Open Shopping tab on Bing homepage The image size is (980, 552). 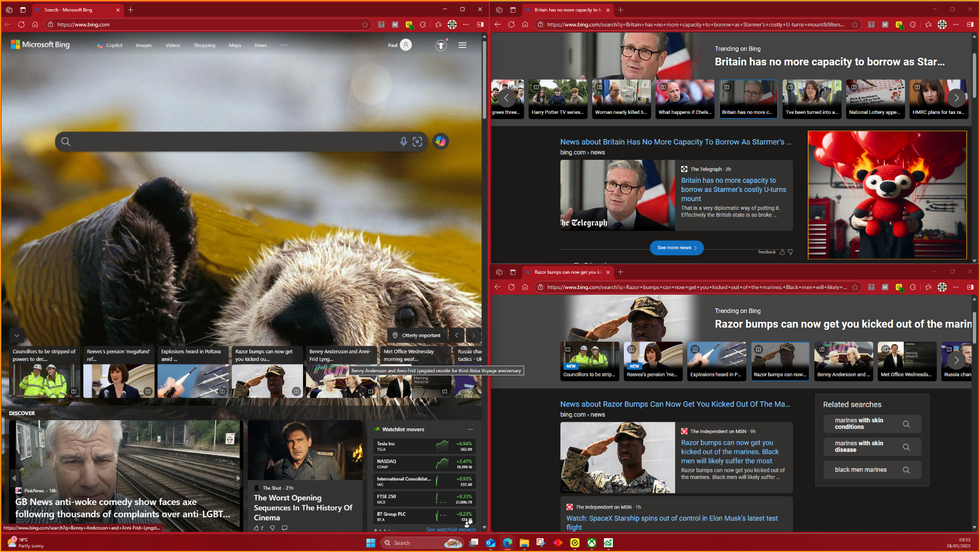pos(204,45)
